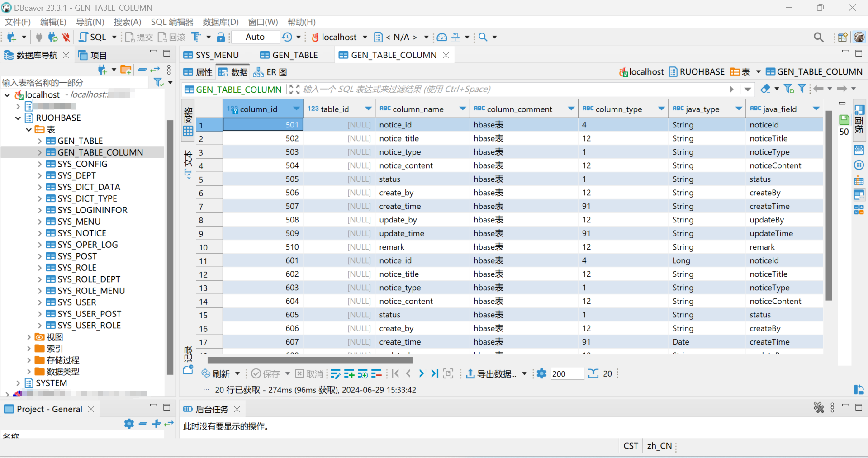This screenshot has height=458, width=868.
Task: Switch to the ER diagram view tab
Action: [x=270, y=72]
